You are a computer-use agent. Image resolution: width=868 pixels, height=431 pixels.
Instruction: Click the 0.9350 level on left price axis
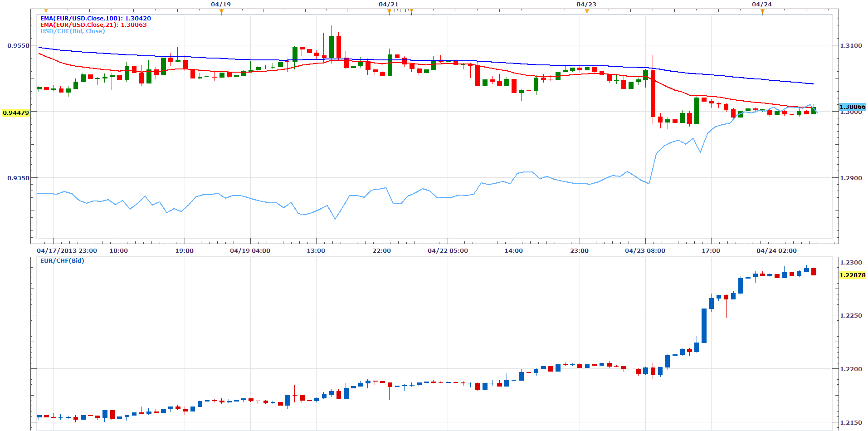19,178
